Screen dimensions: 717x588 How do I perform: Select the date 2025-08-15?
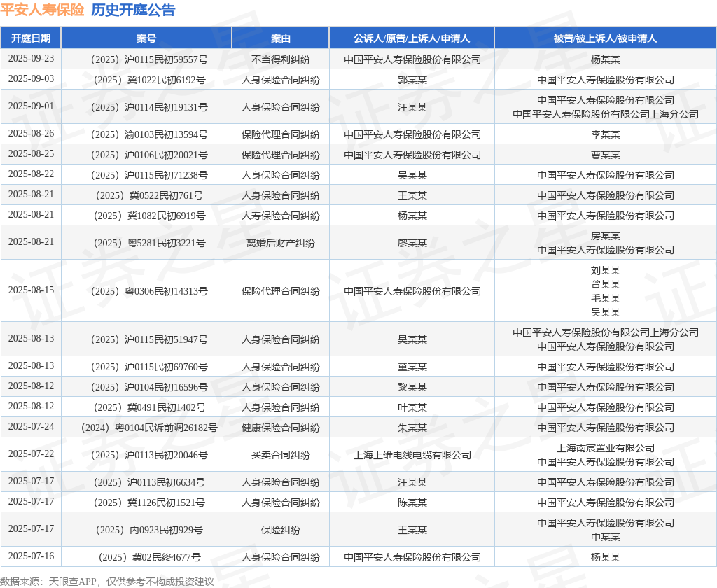tap(31, 290)
